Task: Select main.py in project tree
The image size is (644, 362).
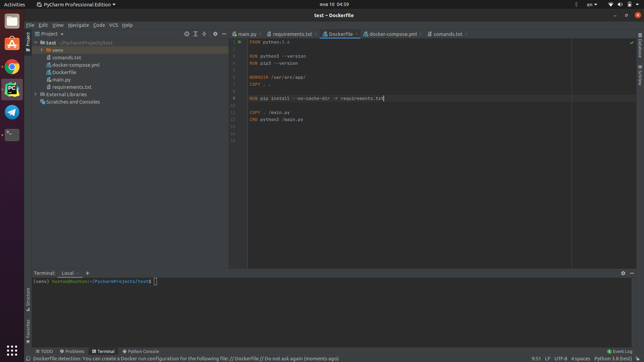Action: [61, 80]
